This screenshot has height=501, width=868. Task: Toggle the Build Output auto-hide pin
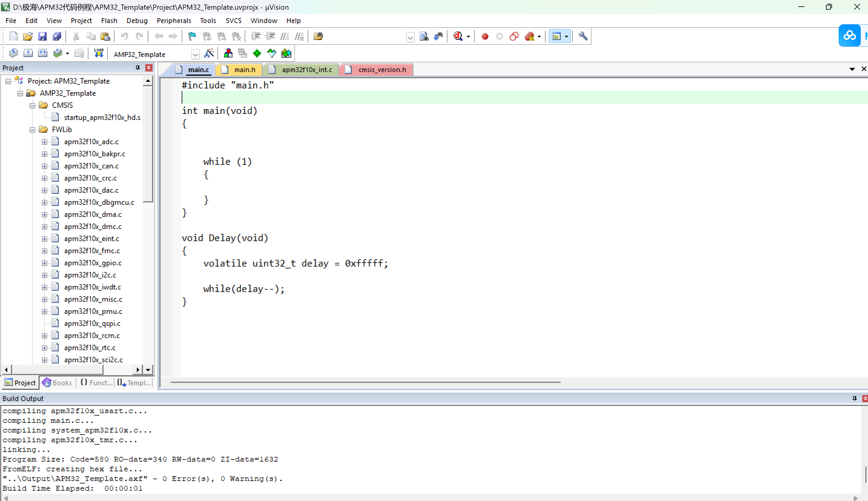point(854,398)
